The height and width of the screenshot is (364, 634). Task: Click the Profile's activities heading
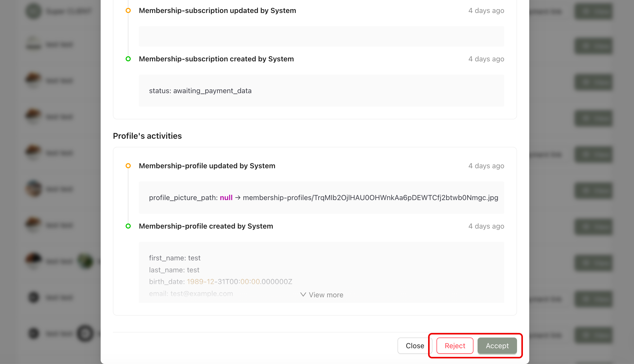coord(147,136)
